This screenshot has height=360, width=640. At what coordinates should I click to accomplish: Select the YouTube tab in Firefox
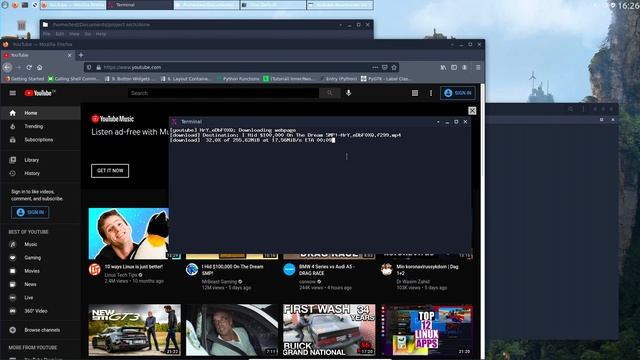[x=38, y=55]
